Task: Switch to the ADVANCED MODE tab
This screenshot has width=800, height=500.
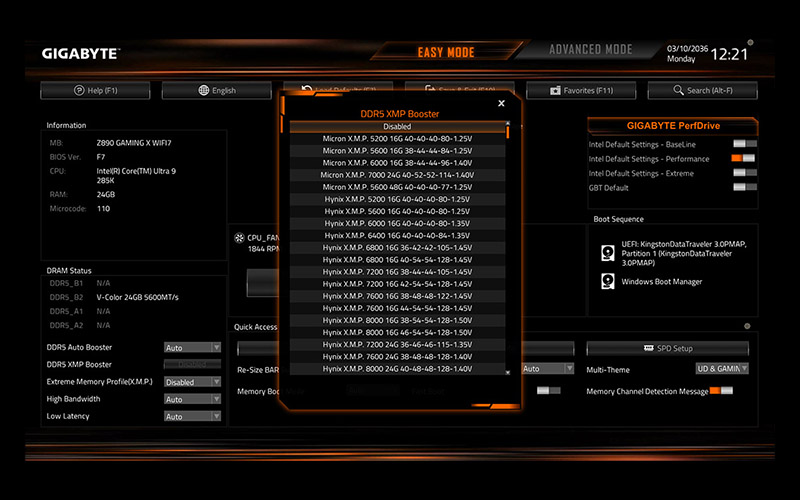Action: [590, 49]
